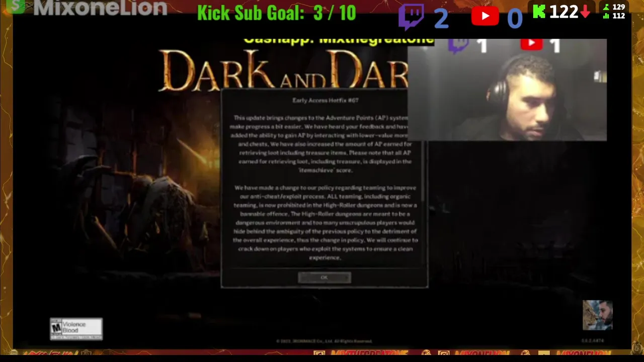Click the 'MixoneLion' channel name
The width and height of the screenshot is (644, 362).
coord(100,8)
